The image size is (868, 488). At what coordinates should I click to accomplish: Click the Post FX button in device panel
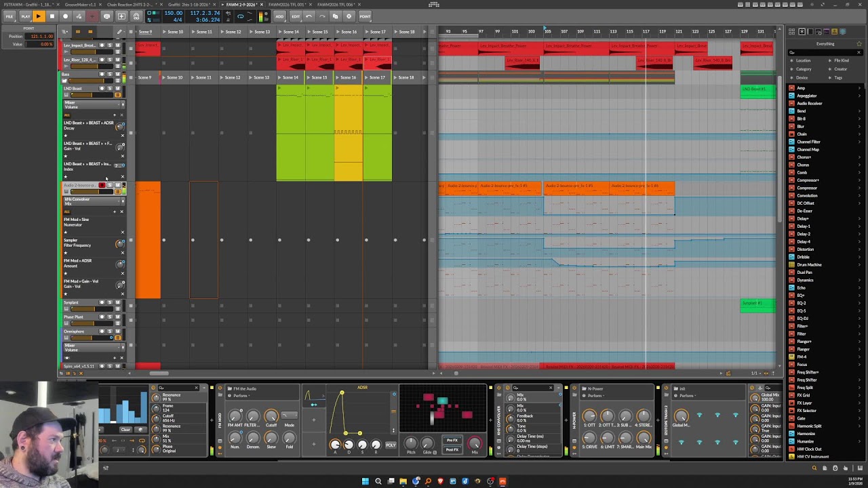(x=452, y=450)
